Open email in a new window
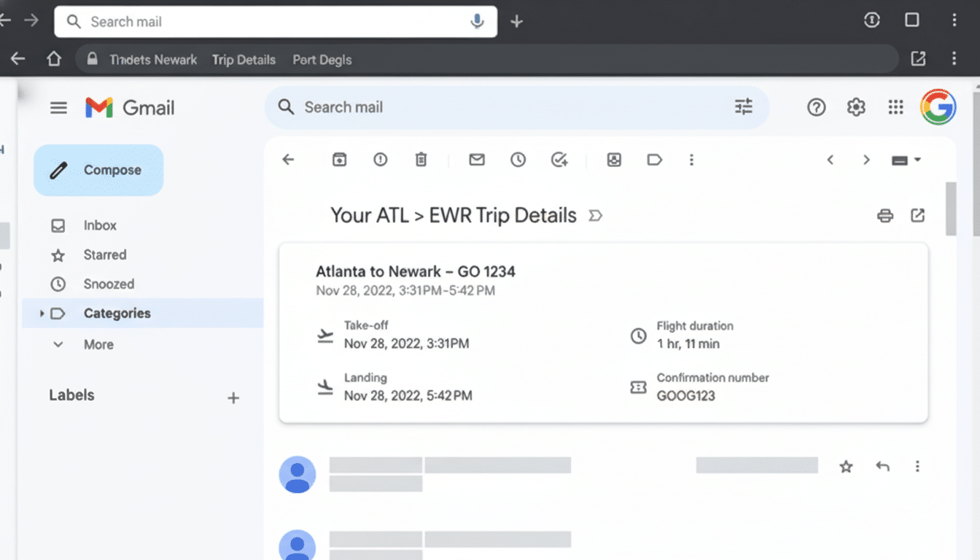Image resolution: width=980 pixels, height=560 pixels. [917, 215]
